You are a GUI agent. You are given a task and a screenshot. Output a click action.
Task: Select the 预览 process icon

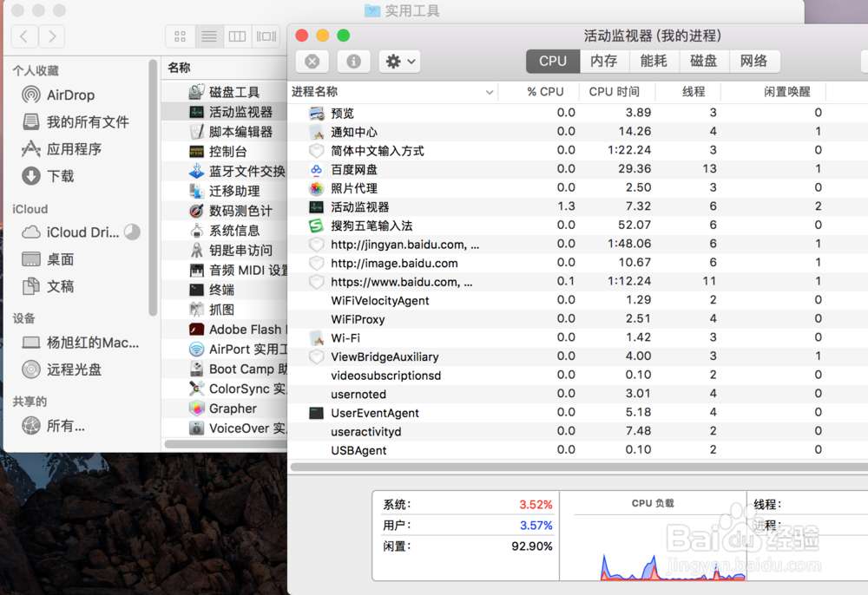[x=317, y=114]
